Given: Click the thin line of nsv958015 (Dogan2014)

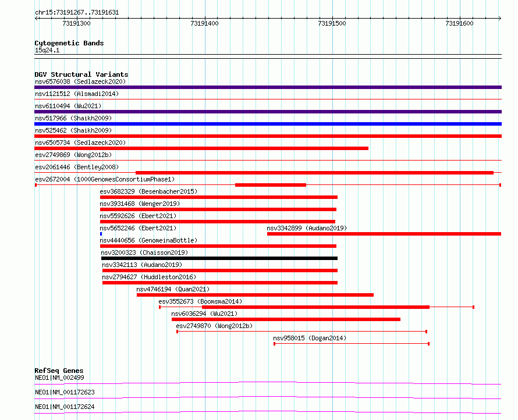Looking at the screenshot, I should [x=352, y=344].
